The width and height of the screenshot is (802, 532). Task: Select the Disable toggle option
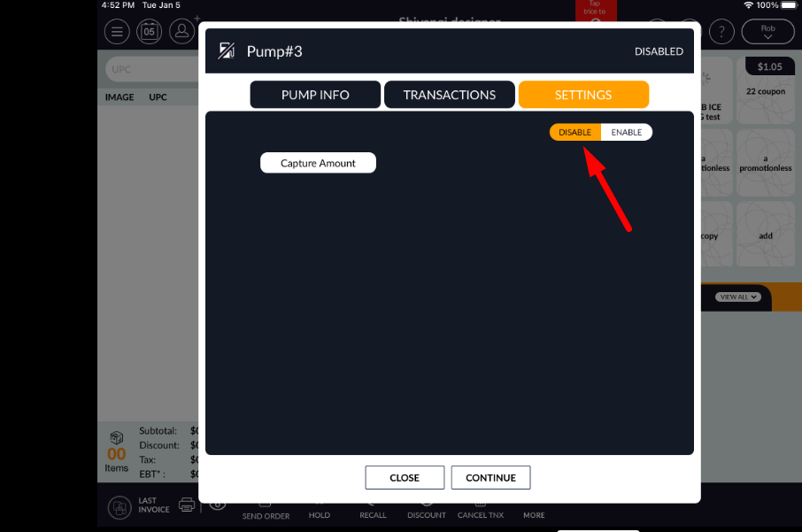575,132
